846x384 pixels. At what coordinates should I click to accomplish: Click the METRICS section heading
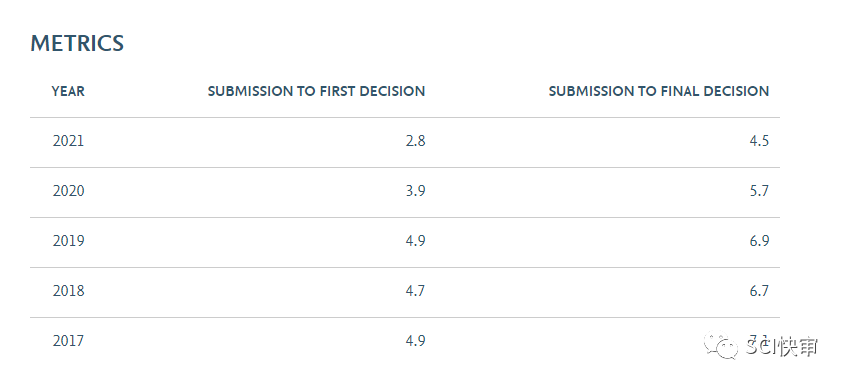[77, 43]
